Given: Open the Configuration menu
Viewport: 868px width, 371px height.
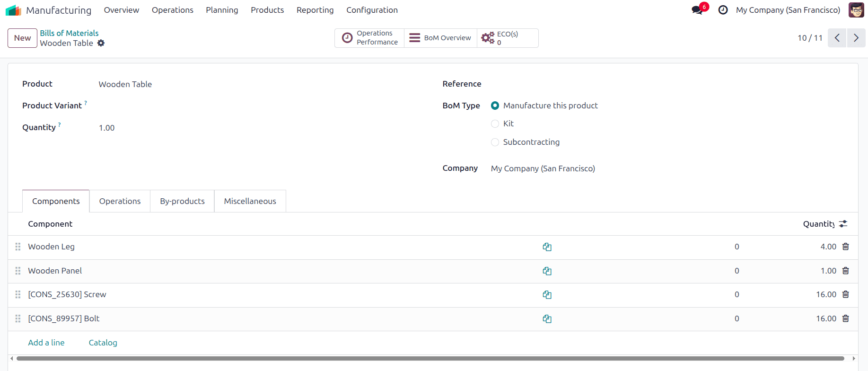Looking at the screenshot, I should pos(372,10).
